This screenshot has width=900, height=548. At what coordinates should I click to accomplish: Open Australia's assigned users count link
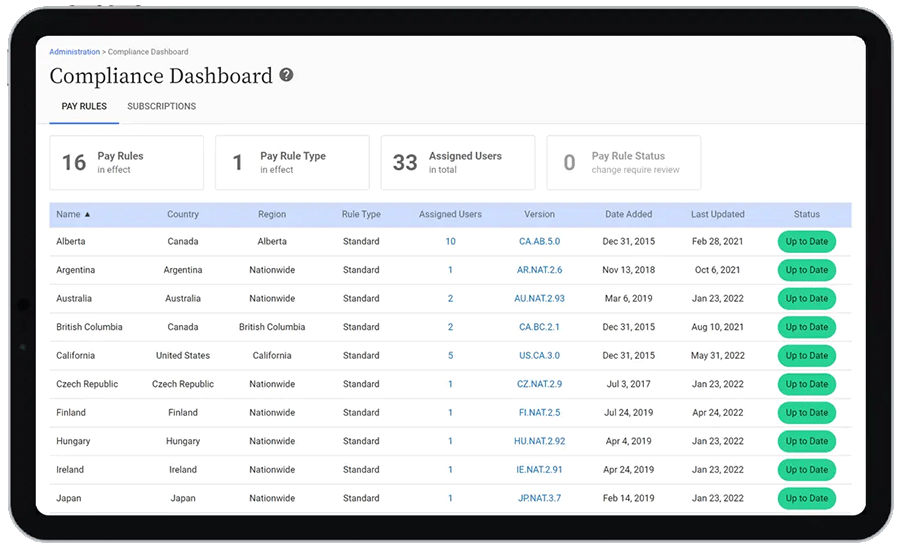pos(450,298)
